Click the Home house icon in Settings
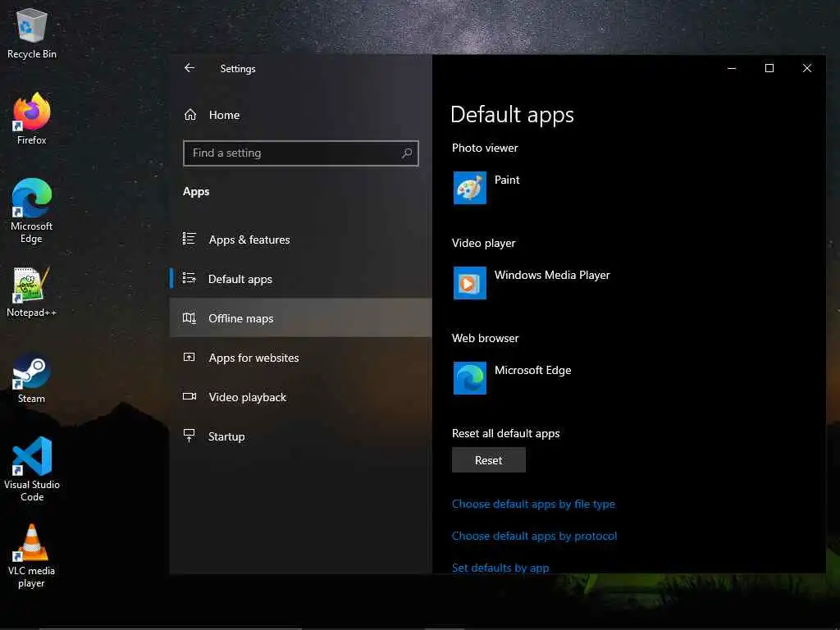Viewport: 840px width, 630px height. [x=190, y=115]
